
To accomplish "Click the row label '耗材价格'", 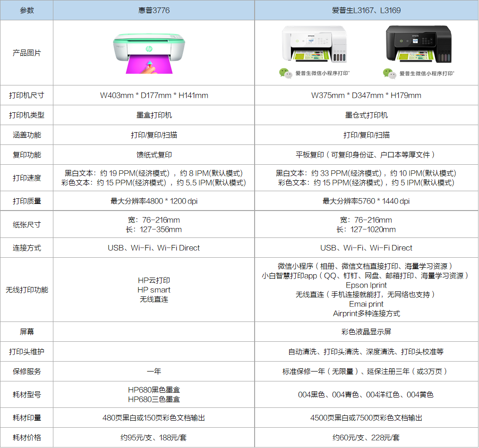I will point(26,437).
